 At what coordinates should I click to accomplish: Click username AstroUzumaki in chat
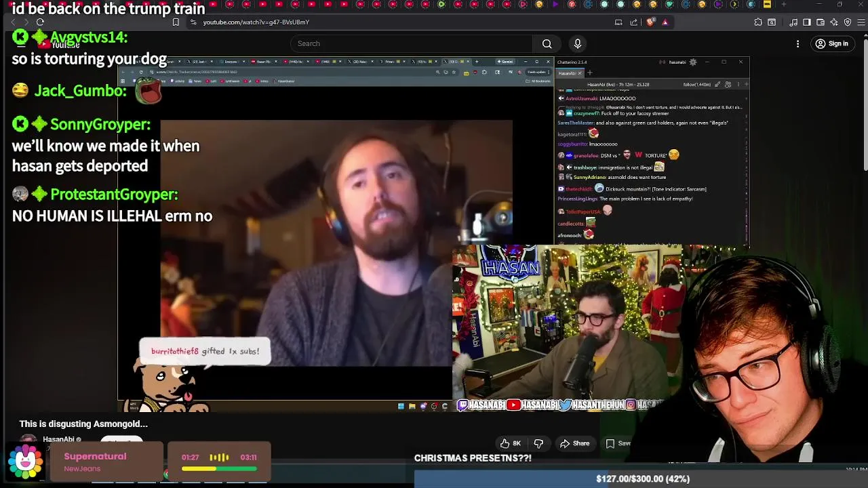tap(582, 98)
